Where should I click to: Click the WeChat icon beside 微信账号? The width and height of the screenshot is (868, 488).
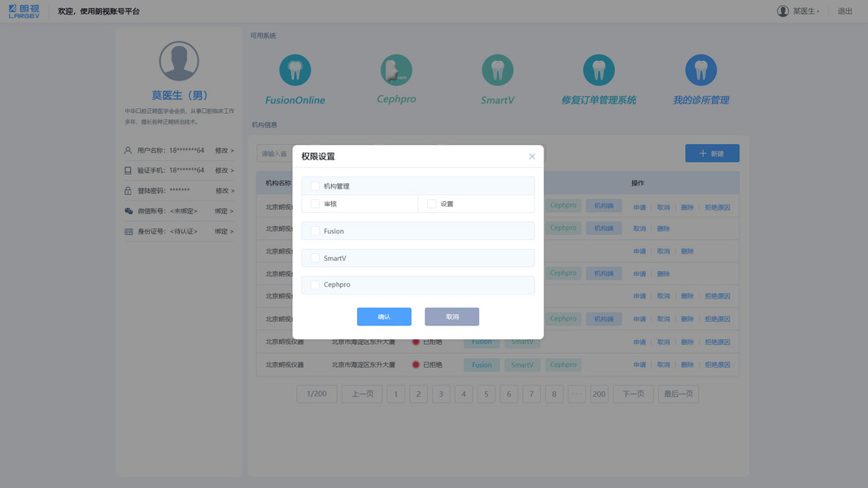(129, 211)
